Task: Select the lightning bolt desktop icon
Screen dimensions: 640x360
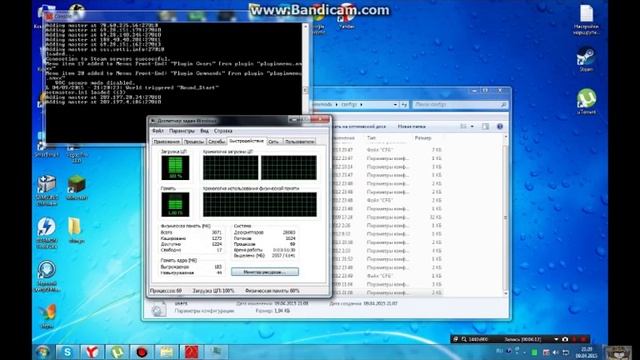Action: click(47, 232)
